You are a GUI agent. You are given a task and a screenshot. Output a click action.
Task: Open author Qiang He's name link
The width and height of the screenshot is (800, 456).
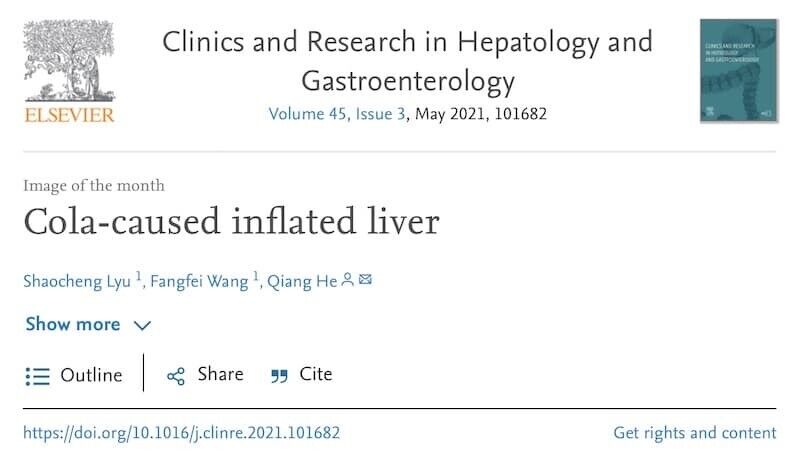tap(302, 282)
